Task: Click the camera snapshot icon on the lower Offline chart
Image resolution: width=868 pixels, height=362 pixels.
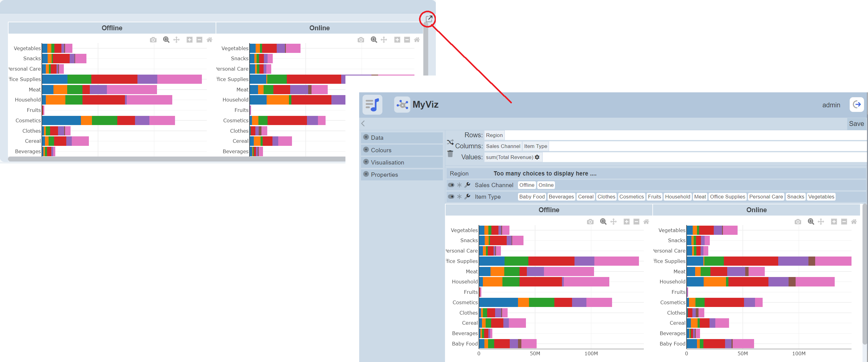Action: click(x=590, y=222)
